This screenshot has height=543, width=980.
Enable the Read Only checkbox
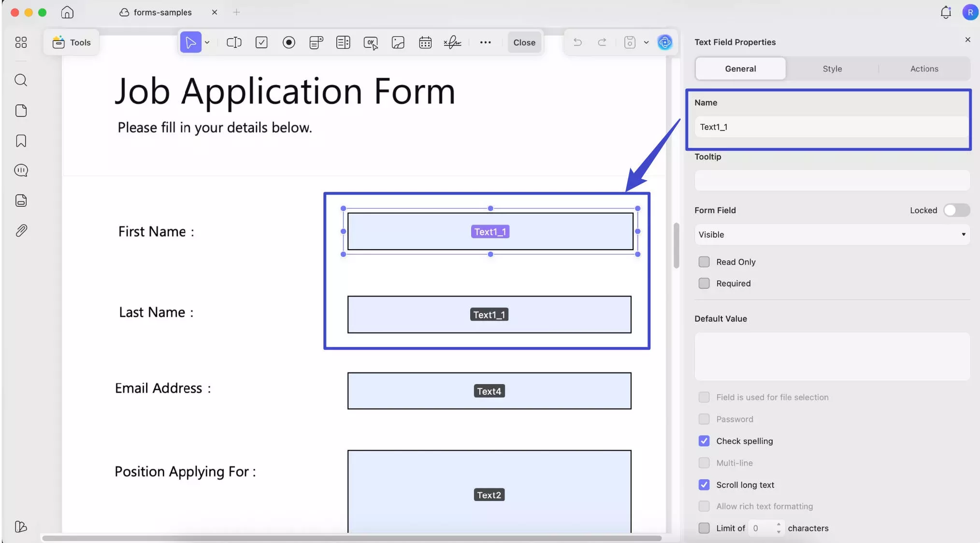[704, 262]
